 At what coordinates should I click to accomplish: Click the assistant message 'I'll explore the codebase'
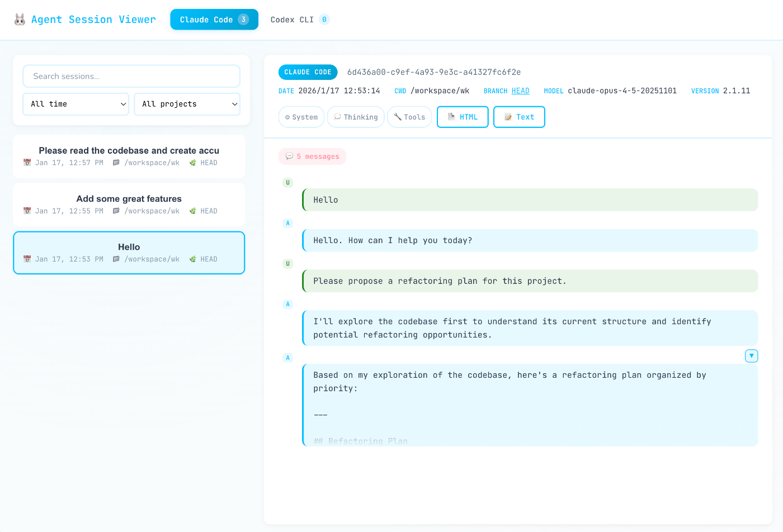click(530, 328)
